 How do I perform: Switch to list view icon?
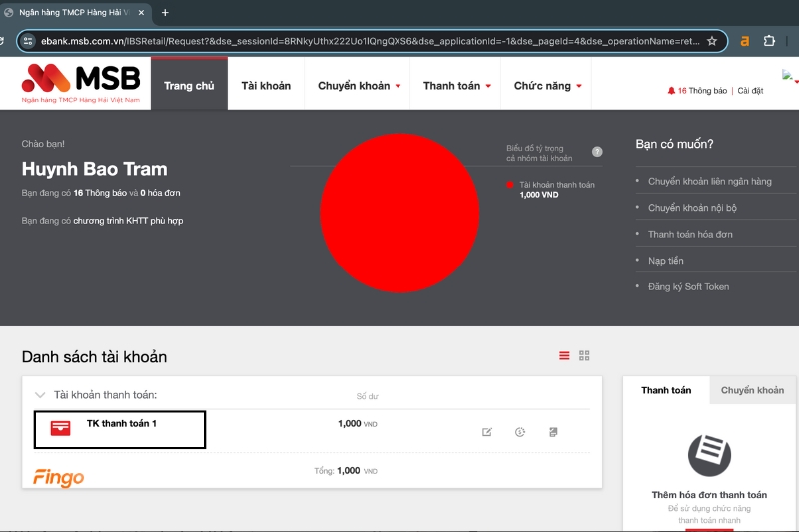(x=564, y=356)
